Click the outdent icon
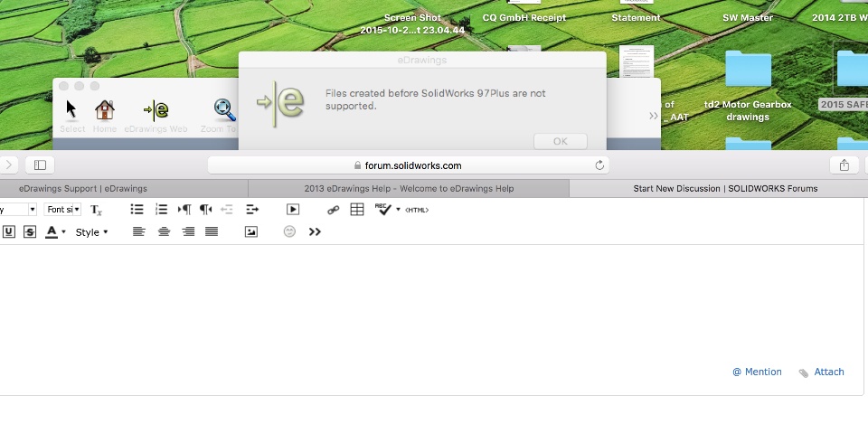868x424 pixels. pos(226,209)
